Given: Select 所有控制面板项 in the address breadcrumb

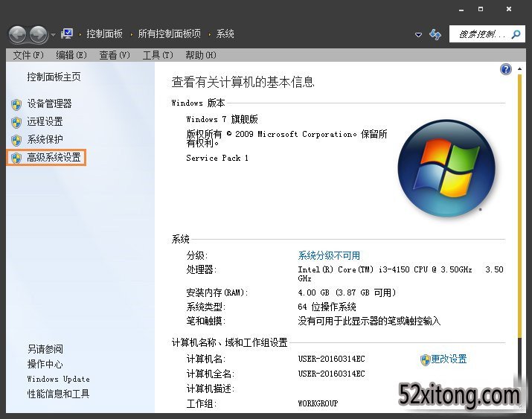Looking at the screenshot, I should [x=170, y=33].
